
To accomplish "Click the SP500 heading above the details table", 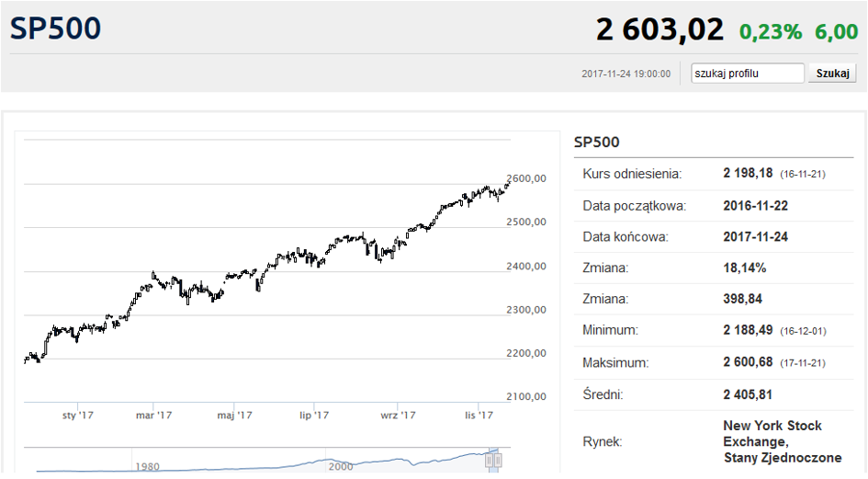I will coord(597,142).
